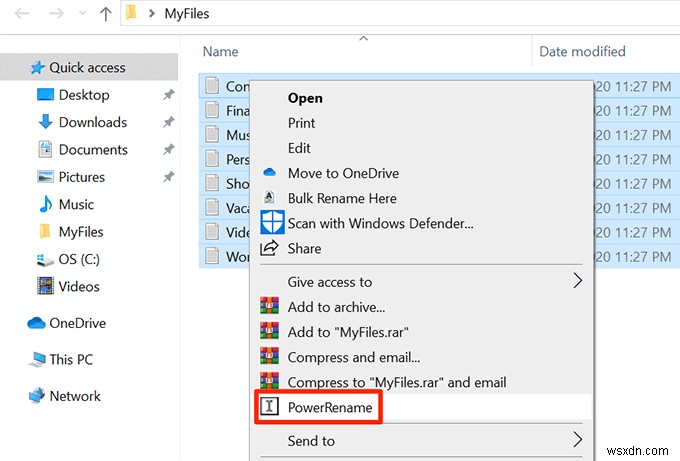
Task: Open This PC in the sidebar
Action: tap(71, 360)
